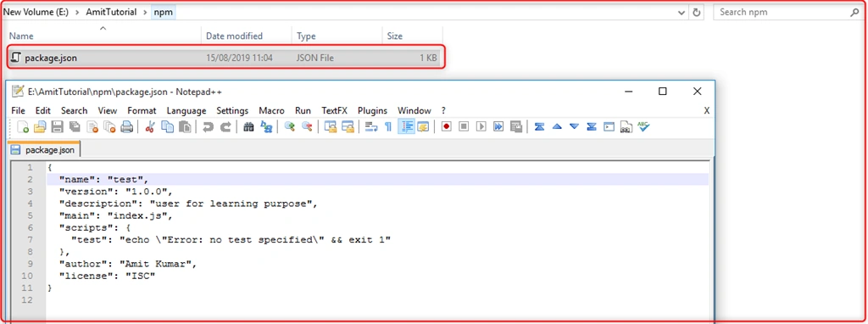Toggle synchronized vertical scrolling icon

coord(330,127)
